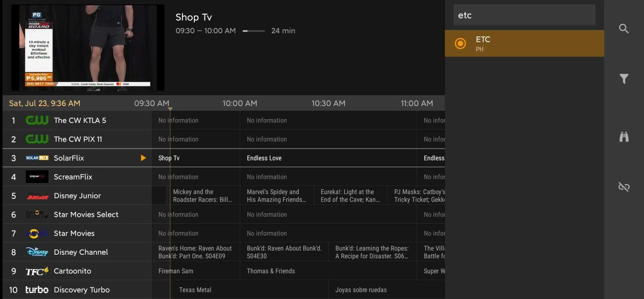Select the Disney Junior channel name
The height and width of the screenshot is (299, 644).
tap(77, 196)
